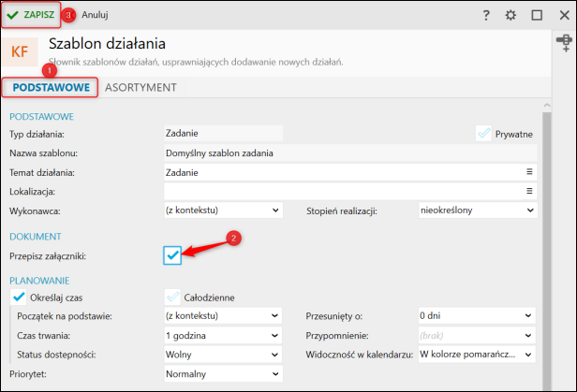Select the PODSTAWOWE tab
This screenshot has height=392, width=577.
pos(51,87)
